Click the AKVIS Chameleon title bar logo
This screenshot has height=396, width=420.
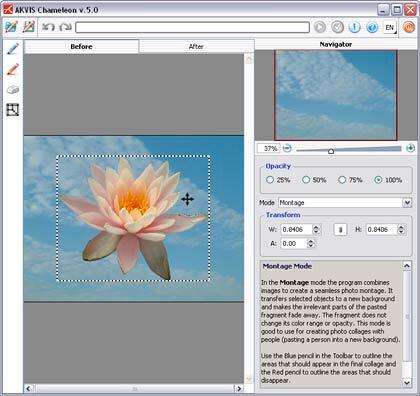click(x=8, y=10)
